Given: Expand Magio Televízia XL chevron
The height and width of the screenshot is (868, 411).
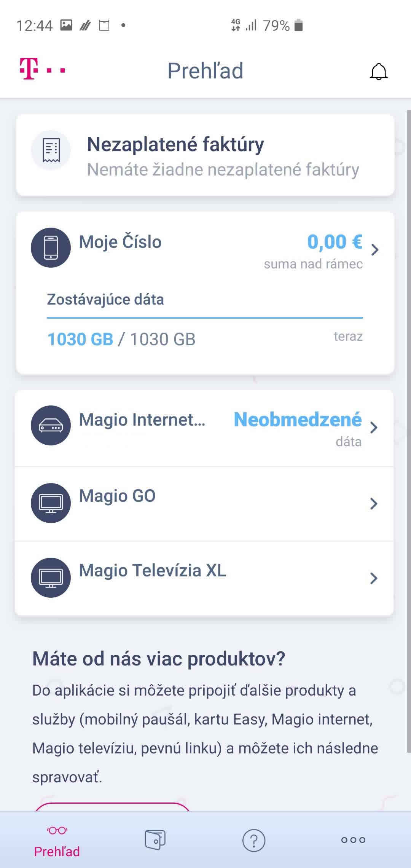Looking at the screenshot, I should tap(374, 578).
